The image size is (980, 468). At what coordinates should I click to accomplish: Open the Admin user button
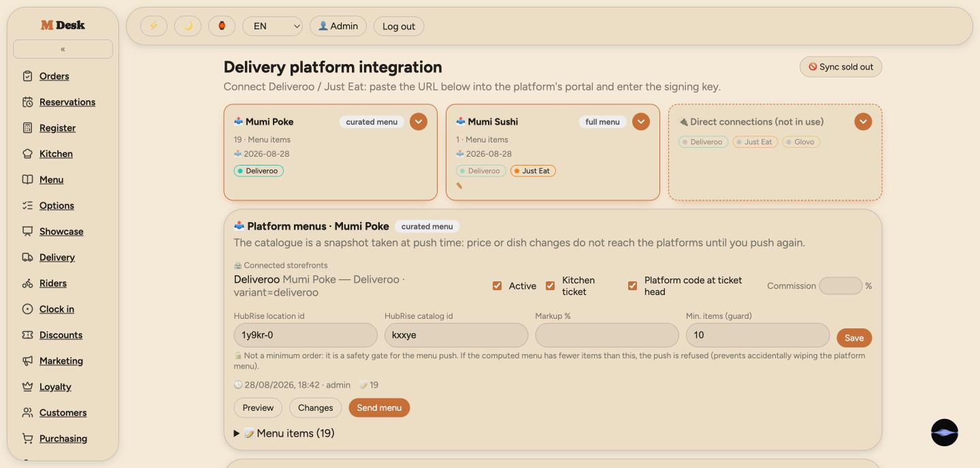(338, 26)
